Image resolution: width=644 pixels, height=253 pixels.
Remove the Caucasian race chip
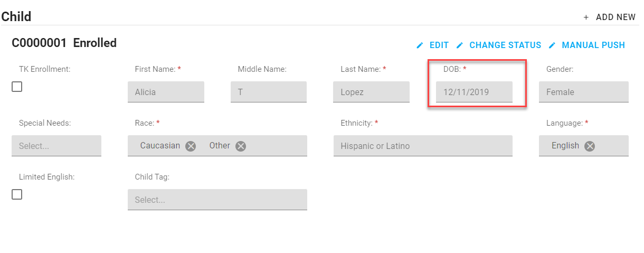coord(191,146)
